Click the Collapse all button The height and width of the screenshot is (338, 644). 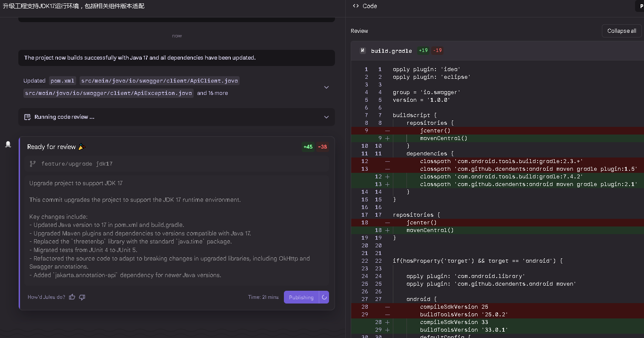(621, 31)
